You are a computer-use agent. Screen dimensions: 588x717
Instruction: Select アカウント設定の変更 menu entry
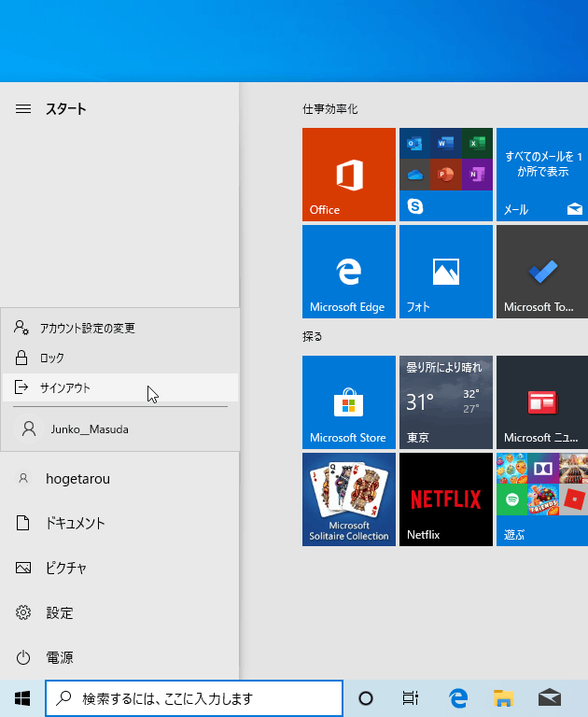[x=120, y=328]
